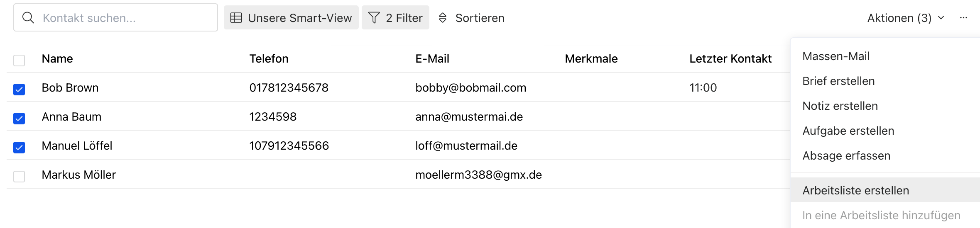Open the three-dots more options menu
This screenshot has height=228, width=980.
tap(963, 18)
